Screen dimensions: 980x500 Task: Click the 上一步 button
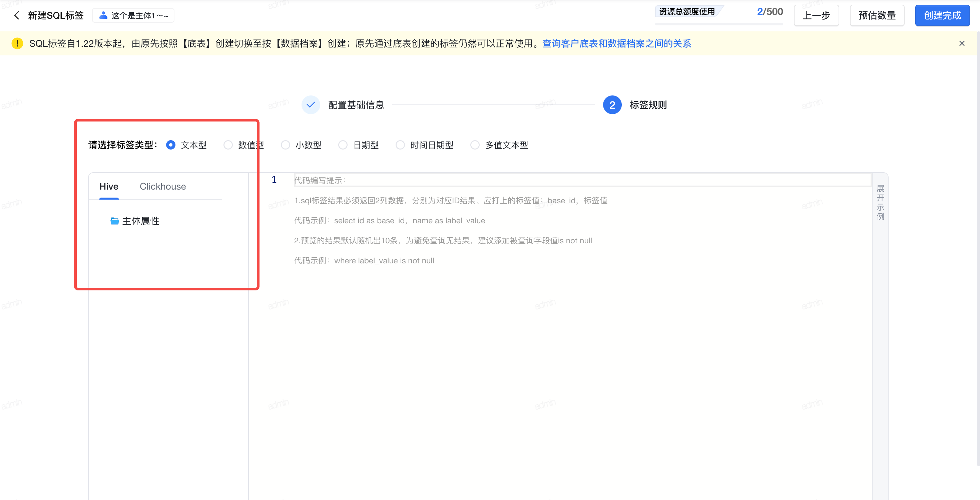click(x=816, y=15)
